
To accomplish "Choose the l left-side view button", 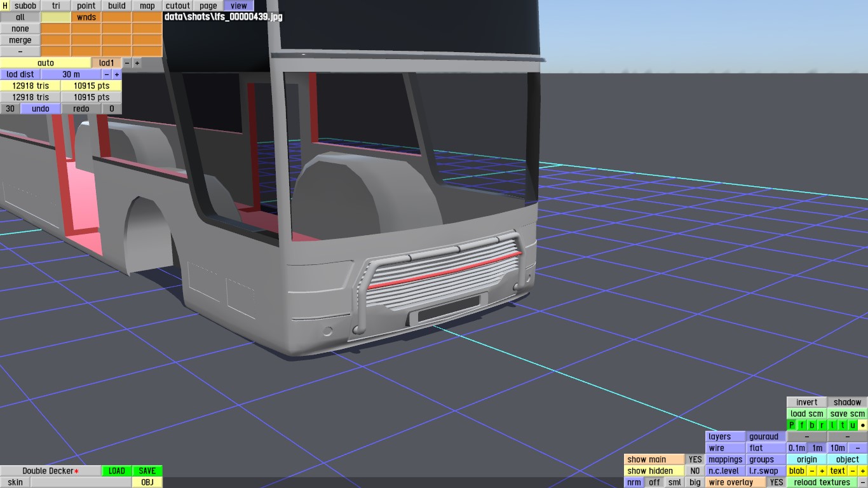I will point(832,425).
